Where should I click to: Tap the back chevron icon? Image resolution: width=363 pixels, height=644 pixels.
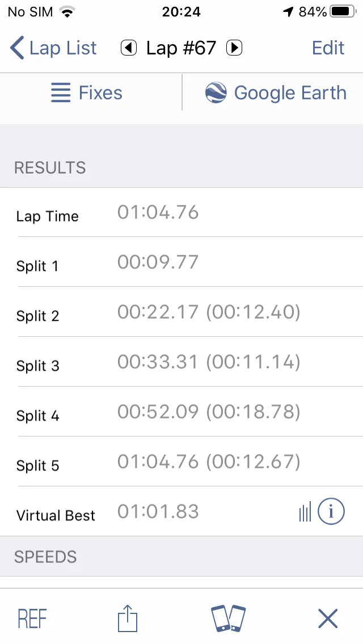[17, 48]
